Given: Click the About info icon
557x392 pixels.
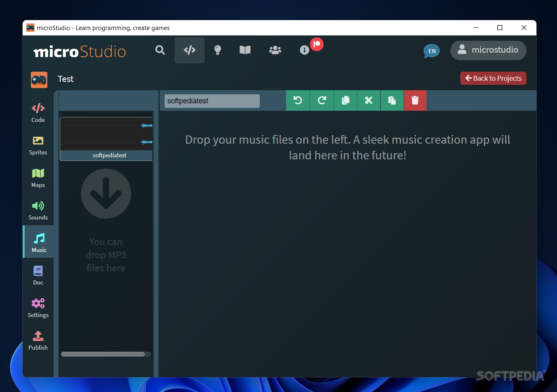Looking at the screenshot, I should click(x=305, y=50).
